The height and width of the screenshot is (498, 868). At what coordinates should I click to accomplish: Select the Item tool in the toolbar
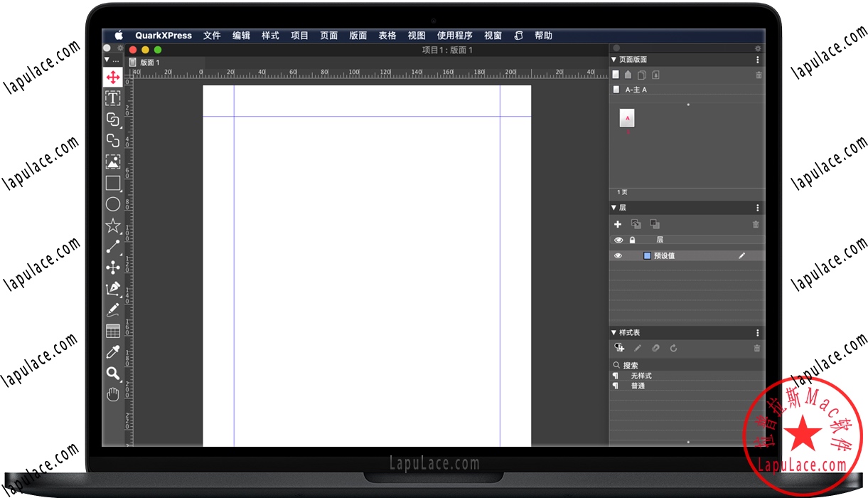112,78
